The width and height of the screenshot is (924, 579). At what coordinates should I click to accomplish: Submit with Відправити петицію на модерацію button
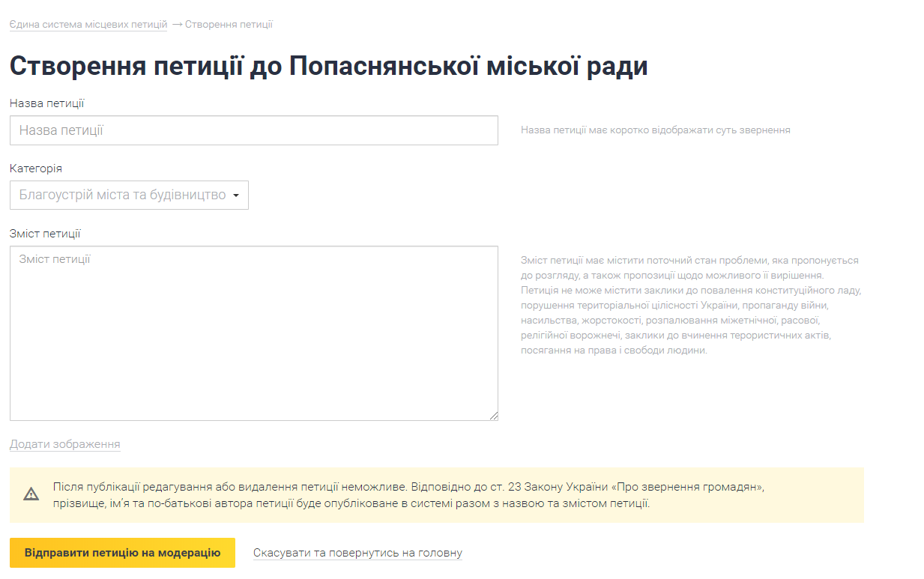coord(122,553)
